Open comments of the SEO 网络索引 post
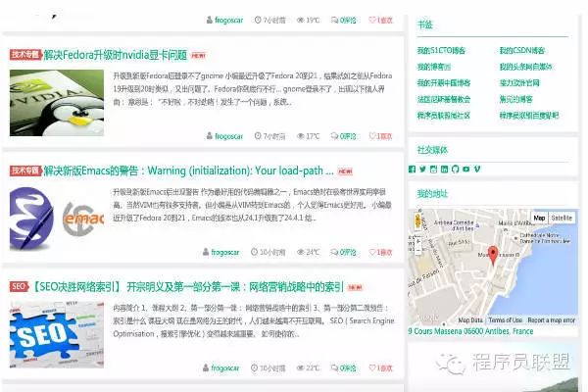The image size is (588, 392). click(343, 368)
